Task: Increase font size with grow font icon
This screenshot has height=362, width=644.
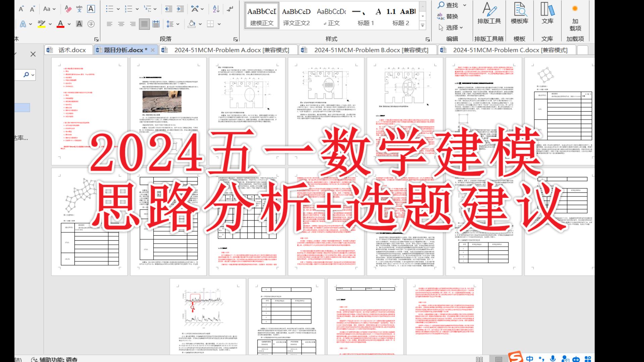Action: (x=21, y=9)
